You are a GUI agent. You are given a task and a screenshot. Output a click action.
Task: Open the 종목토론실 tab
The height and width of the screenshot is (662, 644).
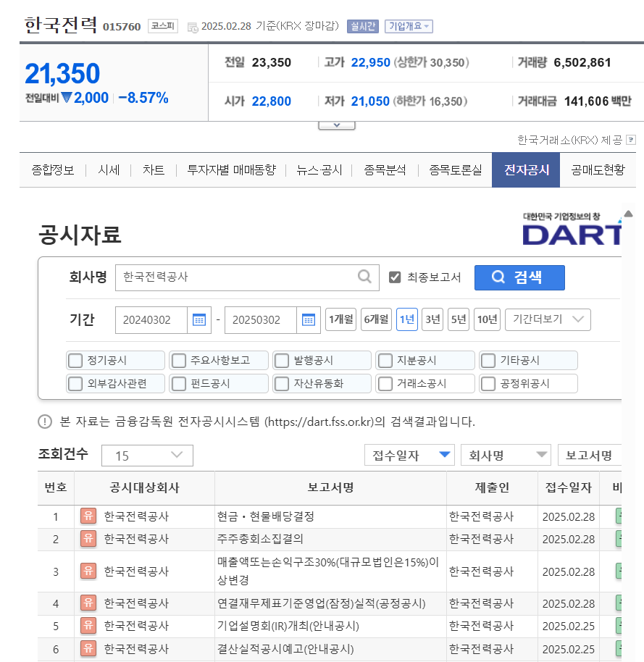(x=455, y=169)
